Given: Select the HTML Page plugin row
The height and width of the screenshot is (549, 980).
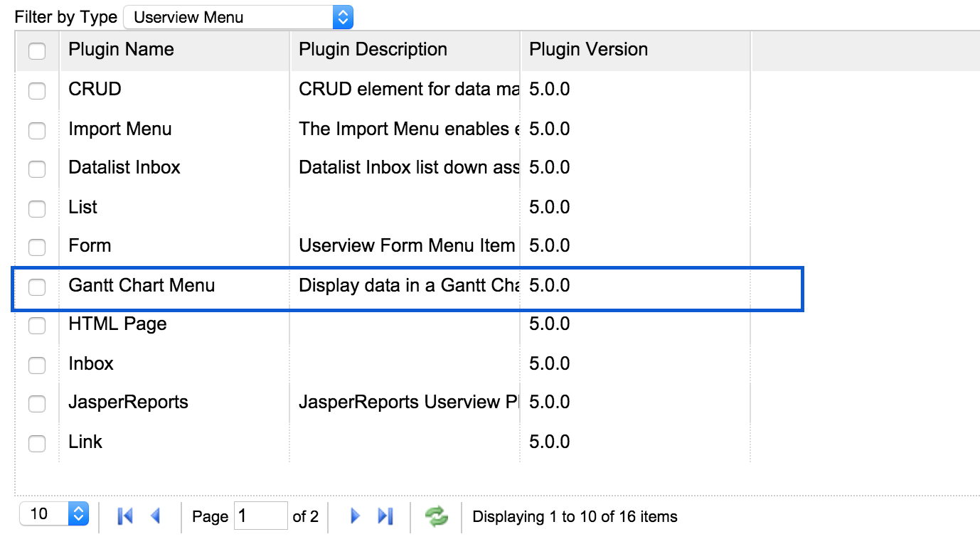Looking at the screenshot, I should 117,324.
